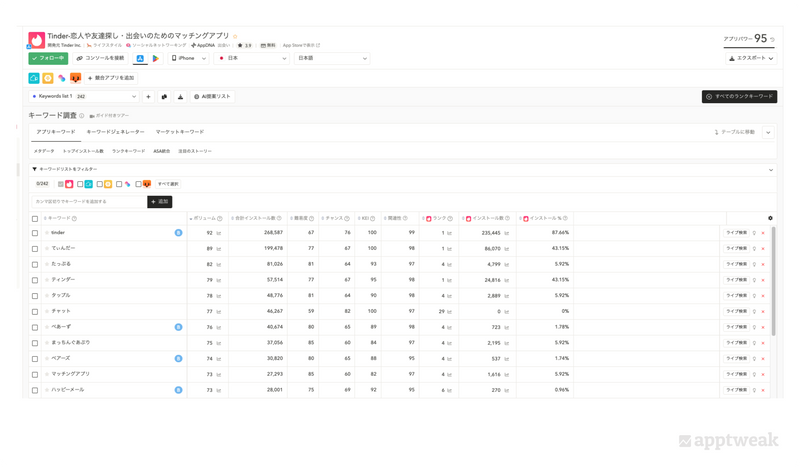This screenshot has height=467, width=800.
Task: Click the すべてのランクキーワード button
Action: [739, 96]
